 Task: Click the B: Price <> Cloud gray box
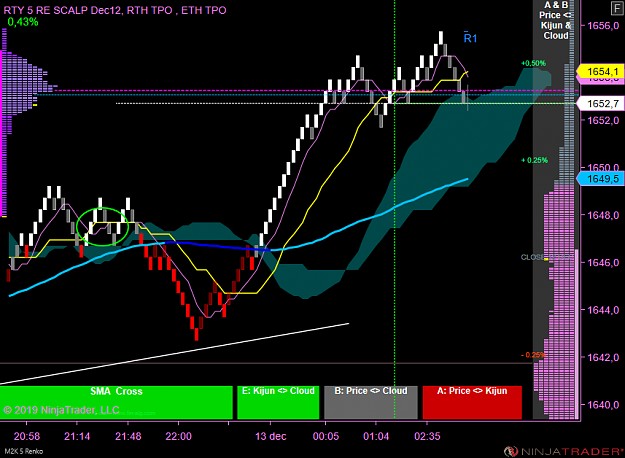[371, 402]
